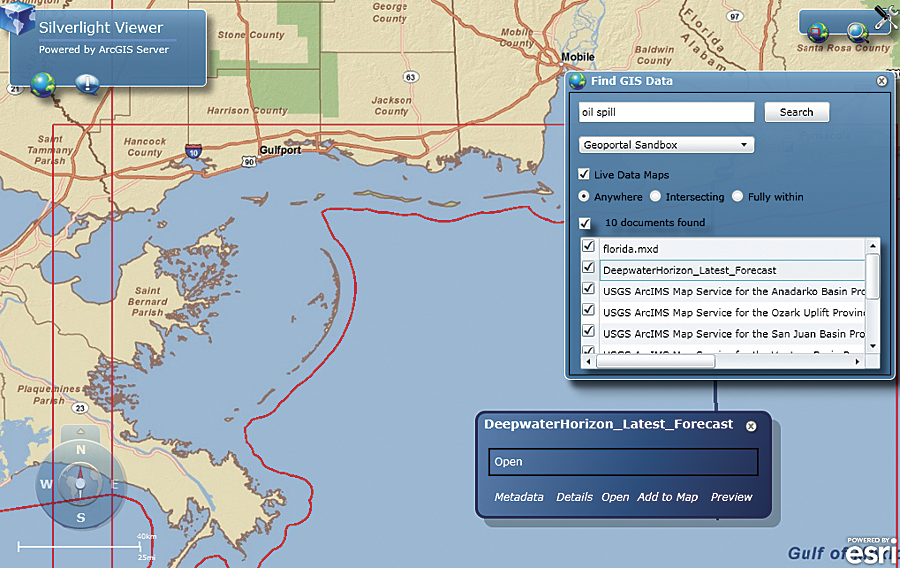Image resolution: width=900 pixels, height=568 pixels.
Task: Select DeepwaterHorizon_Latest_Forecast in the results list
Action: point(732,270)
